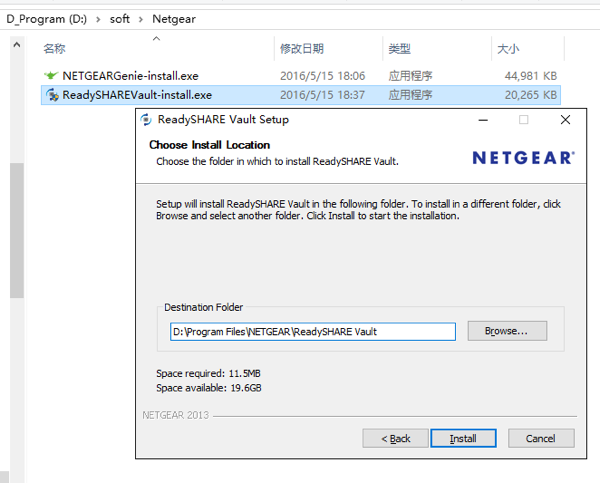This screenshot has height=483, width=600.
Task: Click Netgear in the address breadcrumb
Action: click(174, 19)
